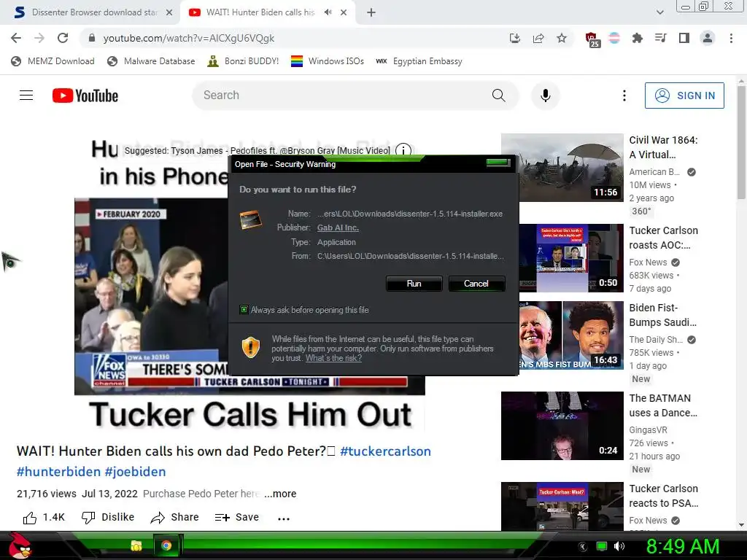
Task: Open Tucker Carlson reacts to PSA title
Action: tap(664, 496)
